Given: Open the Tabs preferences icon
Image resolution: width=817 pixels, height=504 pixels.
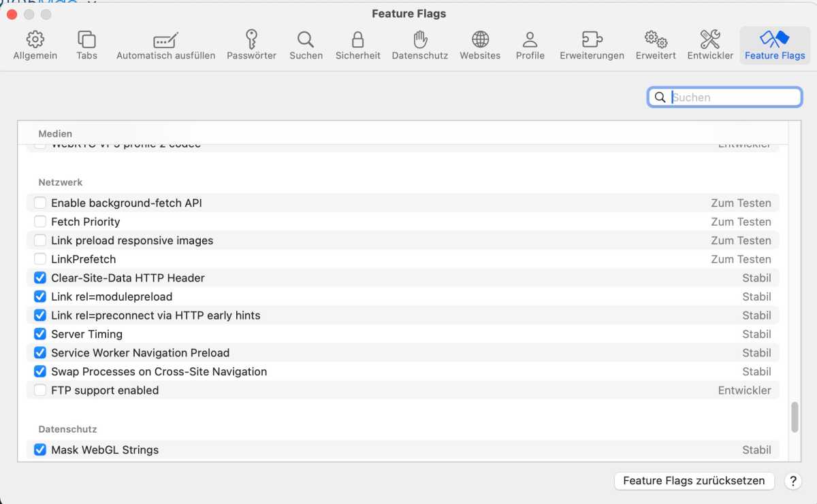Looking at the screenshot, I should coord(86,39).
